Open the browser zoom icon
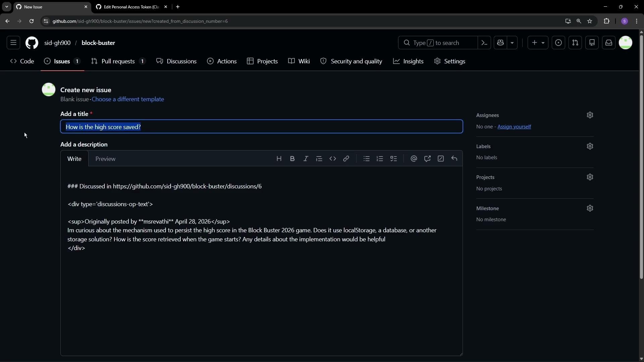The width and height of the screenshot is (644, 362). pyautogui.click(x=579, y=21)
